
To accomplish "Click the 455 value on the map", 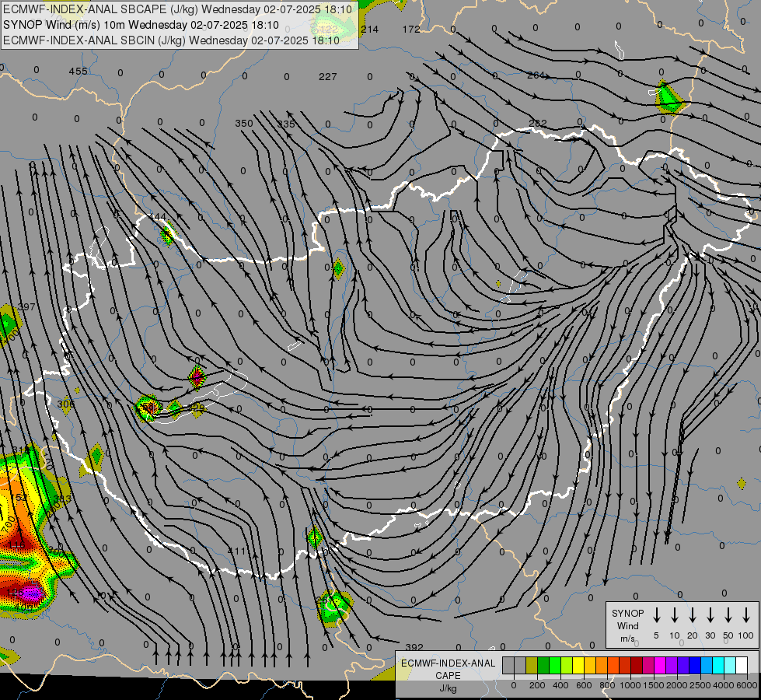I will (79, 72).
